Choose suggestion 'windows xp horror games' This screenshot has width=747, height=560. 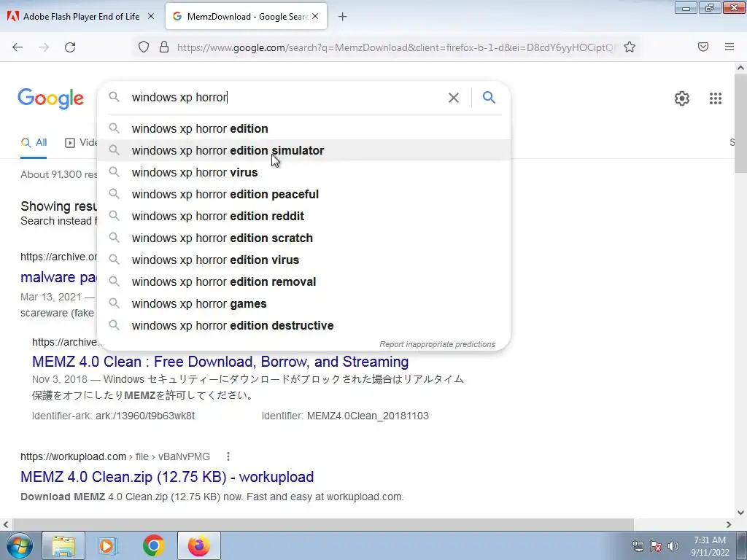(303, 304)
